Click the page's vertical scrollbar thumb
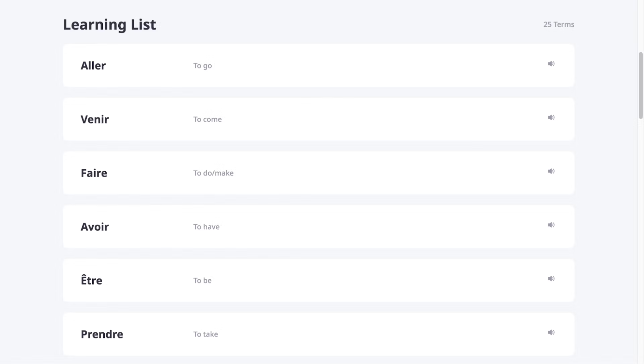Screen dimensions: 644x364 pos(641,85)
